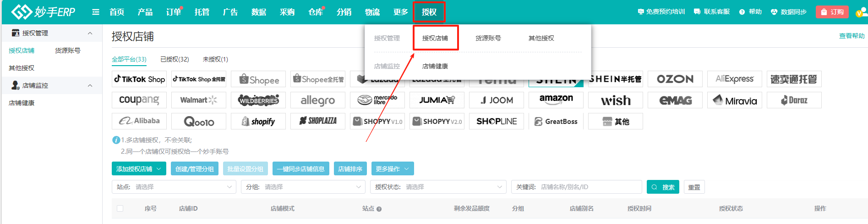Viewport: 868px width, 224px height.
Task: Click the 站点 help question icon
Action: coord(379,209)
